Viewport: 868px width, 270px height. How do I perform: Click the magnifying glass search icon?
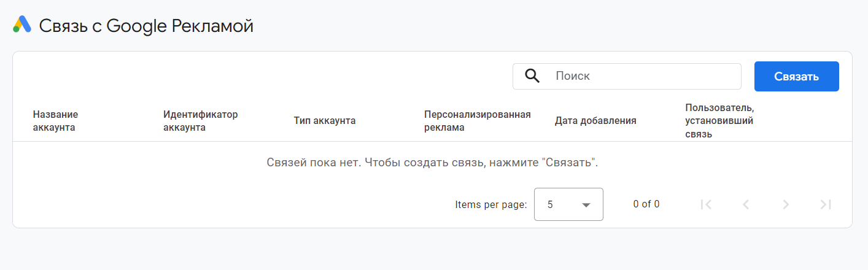[532, 76]
